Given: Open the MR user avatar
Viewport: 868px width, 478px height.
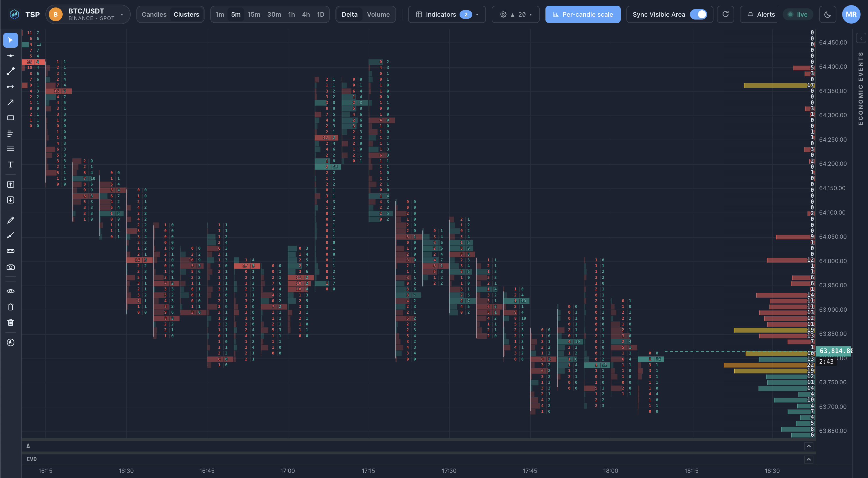Looking at the screenshot, I should 851,14.
